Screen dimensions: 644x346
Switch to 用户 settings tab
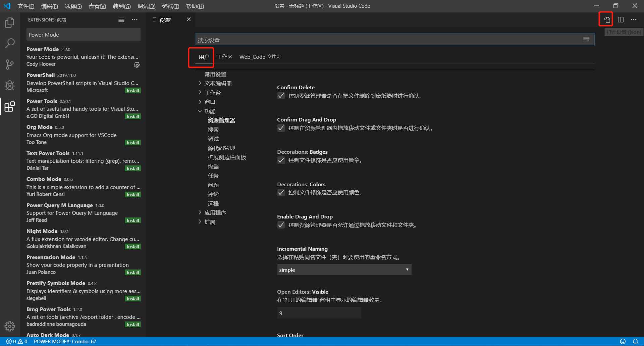point(204,57)
